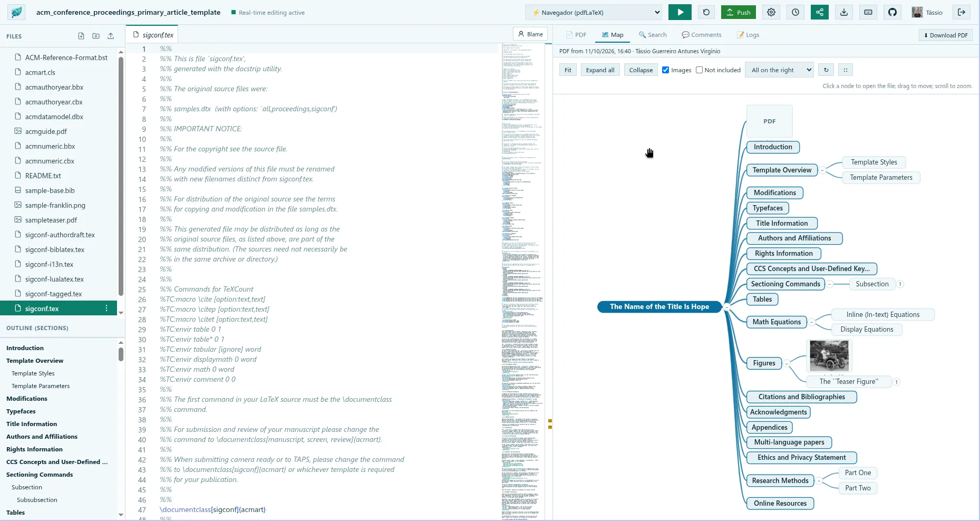
Task: Open the Comments tab
Action: (x=702, y=35)
